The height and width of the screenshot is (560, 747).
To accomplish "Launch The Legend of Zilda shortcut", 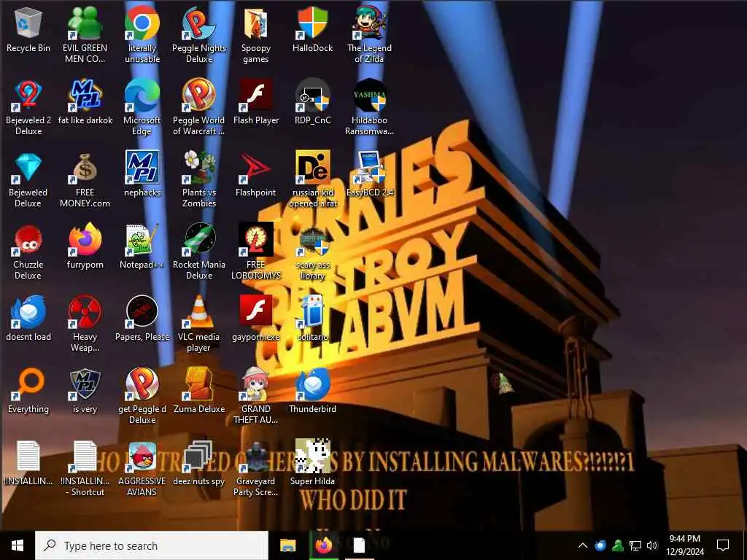I will tap(369, 35).
